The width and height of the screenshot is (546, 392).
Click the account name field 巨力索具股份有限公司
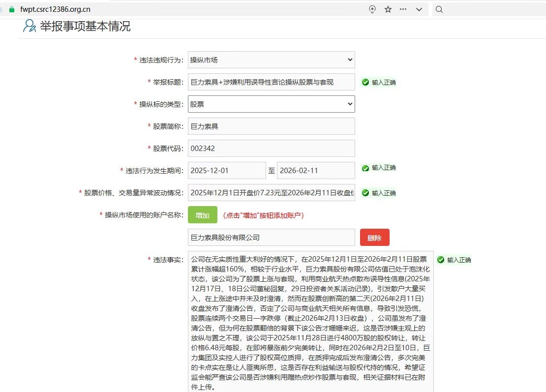tap(271, 238)
